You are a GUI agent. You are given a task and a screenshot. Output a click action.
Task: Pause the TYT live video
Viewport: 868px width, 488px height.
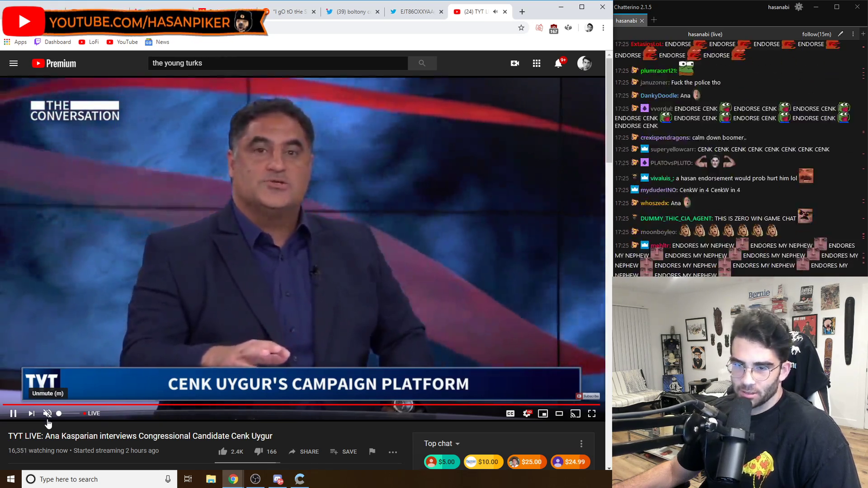coord(14,413)
